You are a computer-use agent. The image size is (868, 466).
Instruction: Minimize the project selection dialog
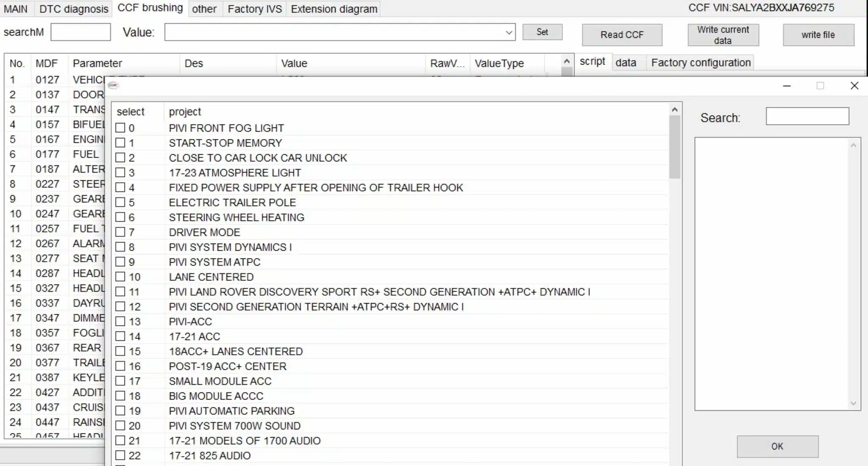(787, 86)
